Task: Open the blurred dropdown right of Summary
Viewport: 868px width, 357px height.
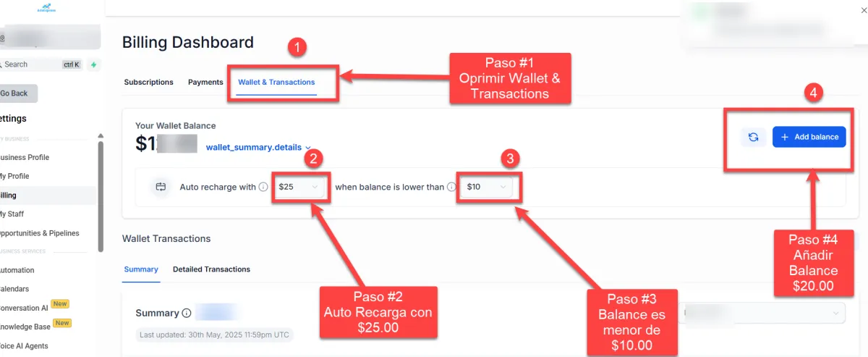Action: point(762,313)
